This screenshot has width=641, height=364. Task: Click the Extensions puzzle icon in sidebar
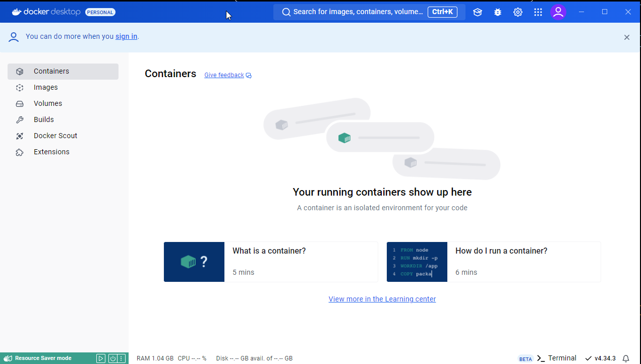coord(20,152)
